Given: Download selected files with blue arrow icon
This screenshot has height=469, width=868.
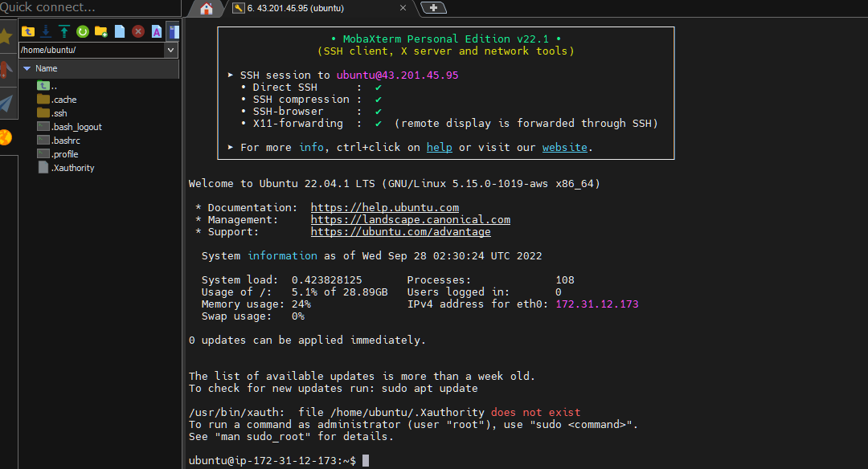Looking at the screenshot, I should point(46,31).
